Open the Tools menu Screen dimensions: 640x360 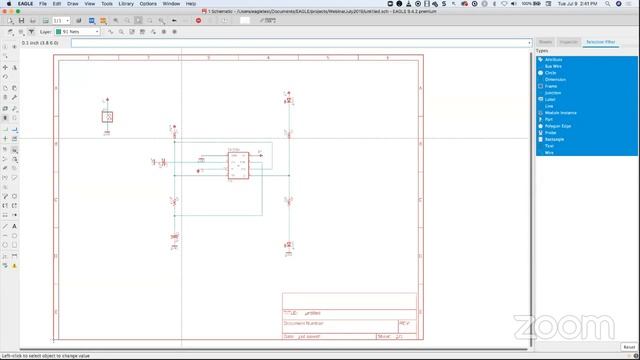pyautogui.click(x=107, y=4)
